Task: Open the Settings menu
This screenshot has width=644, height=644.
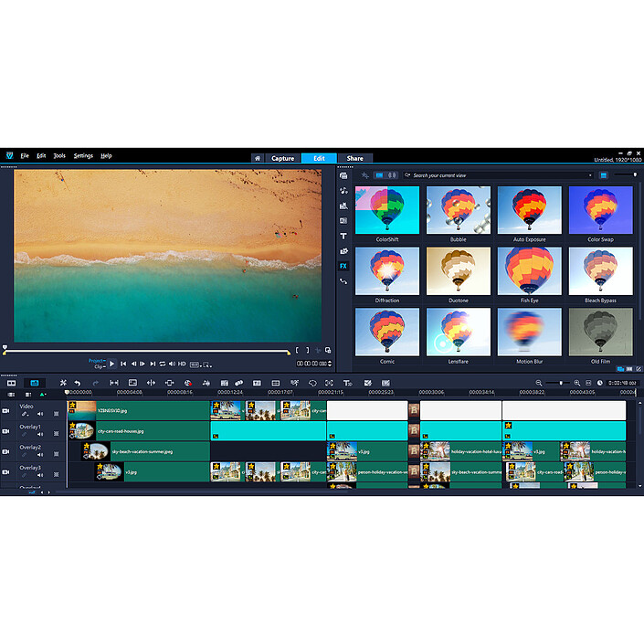Action: (83, 156)
